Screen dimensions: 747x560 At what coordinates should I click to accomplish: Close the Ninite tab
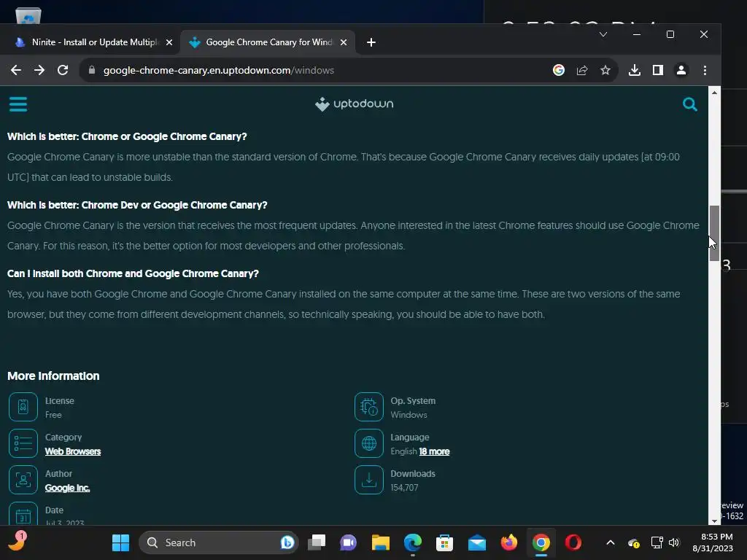(169, 42)
